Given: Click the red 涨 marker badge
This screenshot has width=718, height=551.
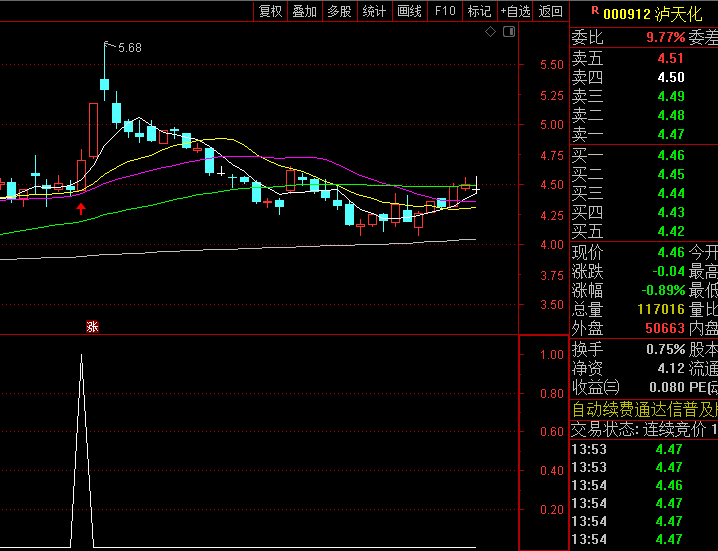Looking at the screenshot, I should click(x=92, y=326).
